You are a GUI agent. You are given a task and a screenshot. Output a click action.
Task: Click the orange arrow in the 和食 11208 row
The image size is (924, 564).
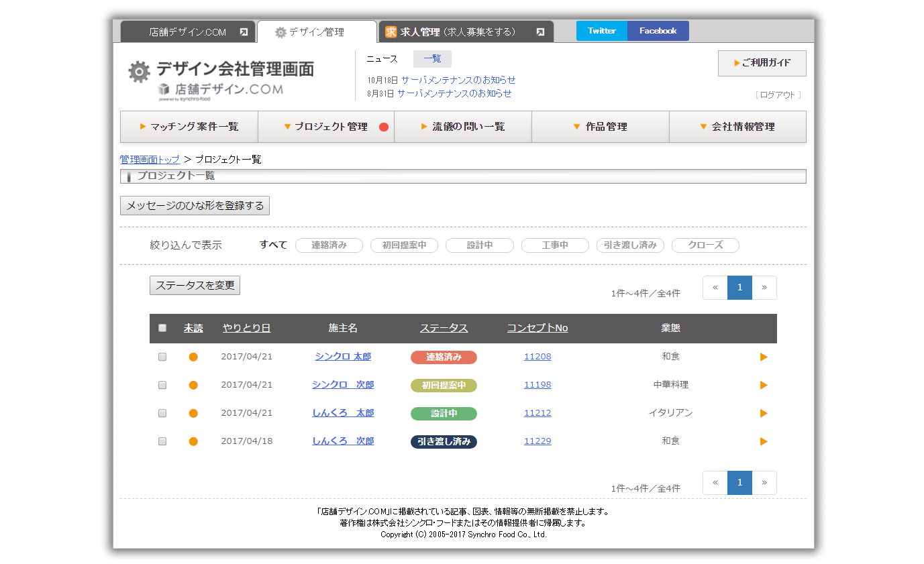(x=764, y=357)
